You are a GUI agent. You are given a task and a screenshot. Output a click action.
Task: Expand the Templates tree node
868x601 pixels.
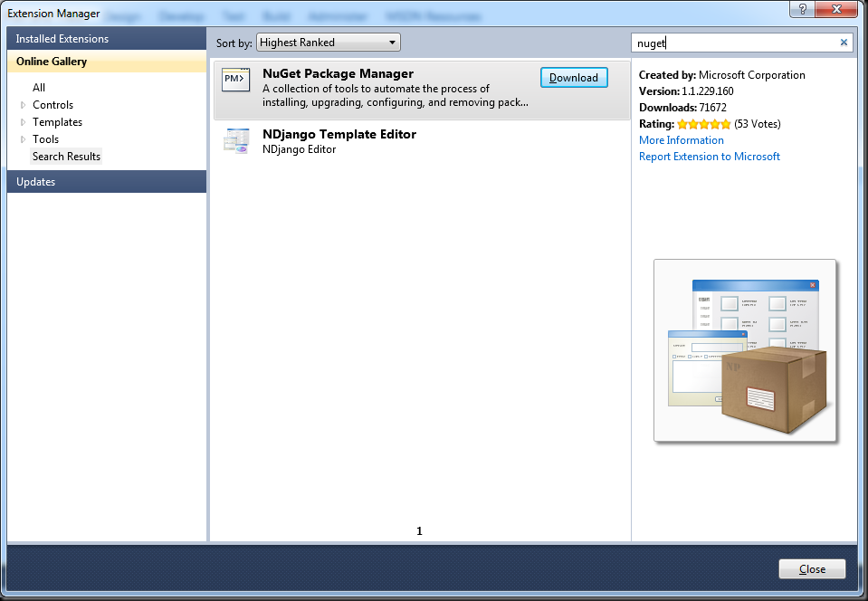pos(24,122)
